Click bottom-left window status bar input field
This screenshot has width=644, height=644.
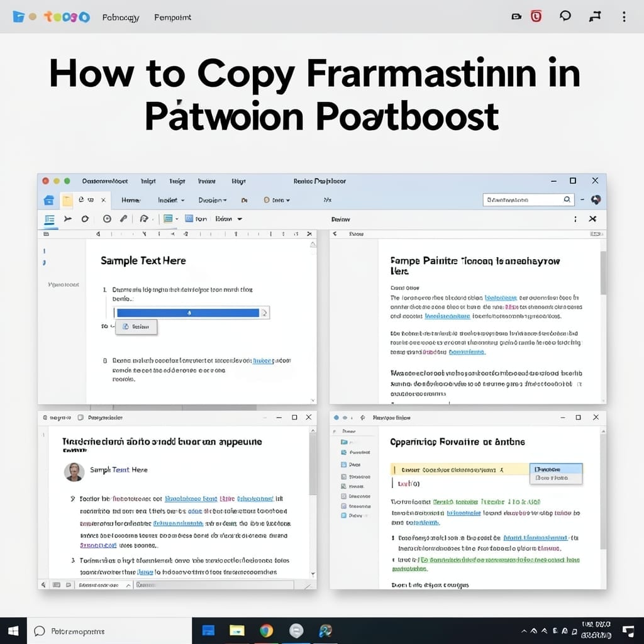pos(214,585)
